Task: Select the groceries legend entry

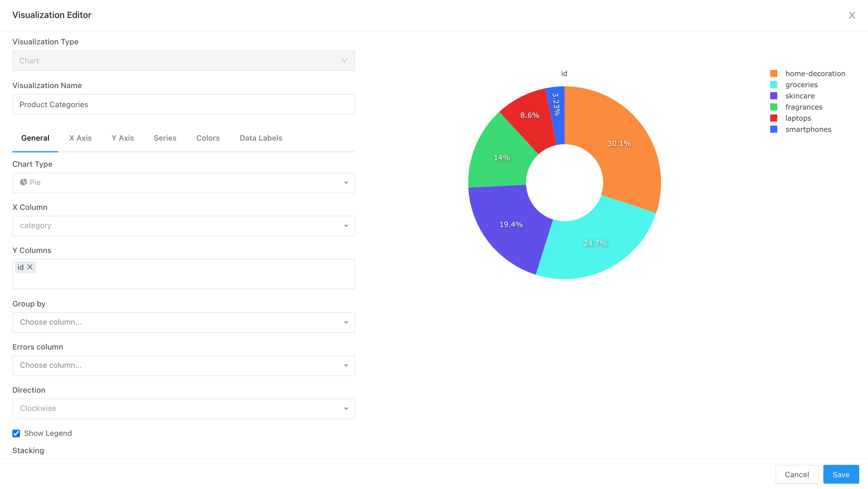Action: (x=801, y=85)
